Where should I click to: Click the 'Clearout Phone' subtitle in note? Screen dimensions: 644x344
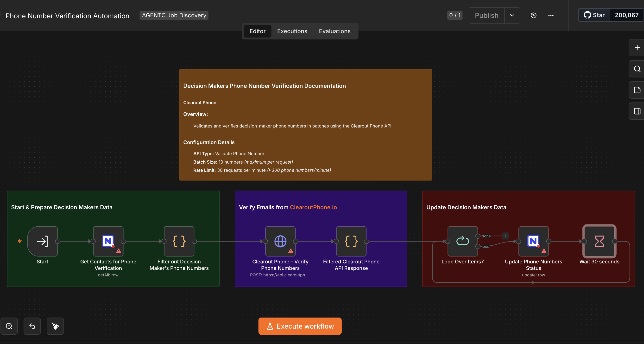pyautogui.click(x=200, y=103)
